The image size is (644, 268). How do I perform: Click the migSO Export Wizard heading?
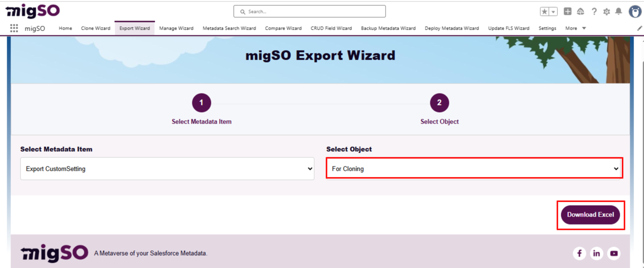click(320, 55)
